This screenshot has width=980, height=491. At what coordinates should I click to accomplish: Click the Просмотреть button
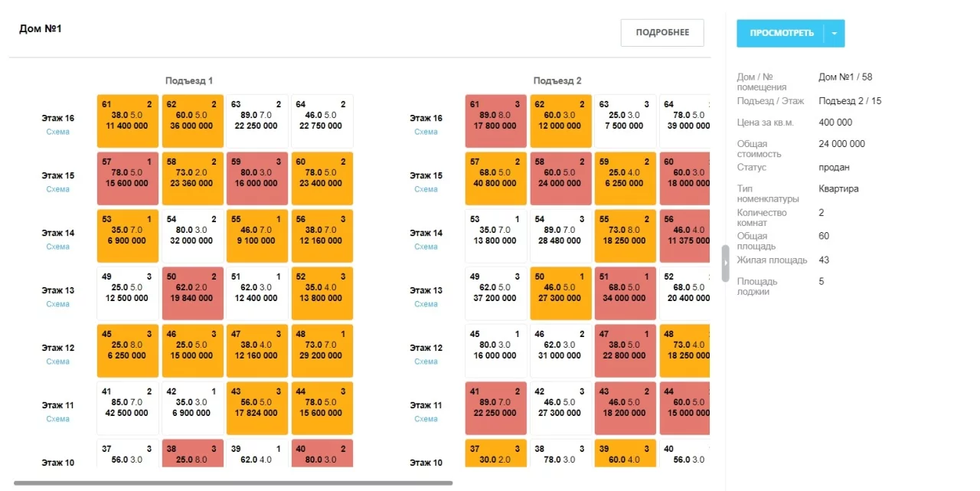[781, 34]
